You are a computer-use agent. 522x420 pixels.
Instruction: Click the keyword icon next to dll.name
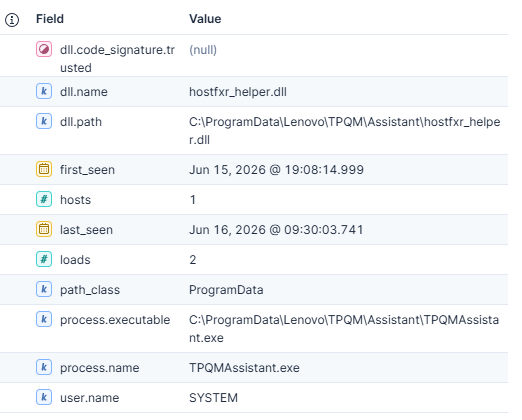pyautogui.click(x=44, y=91)
